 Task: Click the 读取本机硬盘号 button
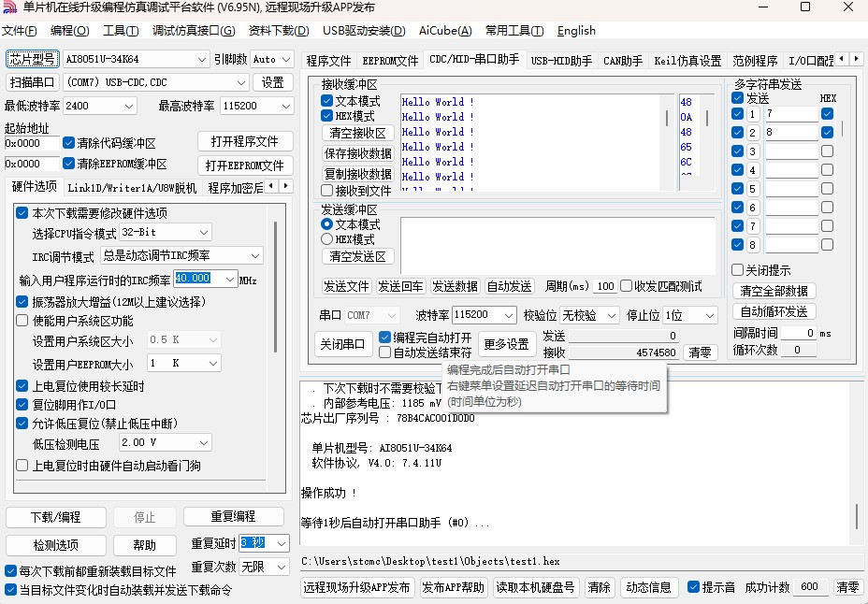click(535, 587)
